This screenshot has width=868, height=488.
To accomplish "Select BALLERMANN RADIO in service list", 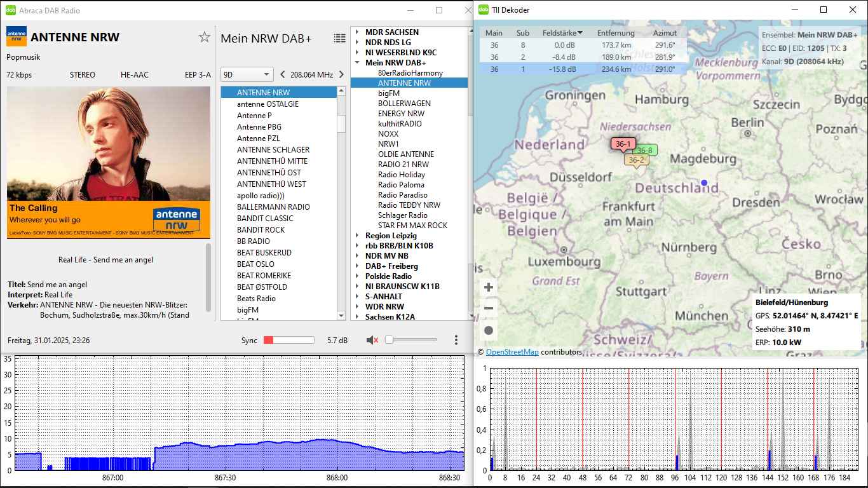I will pos(273,207).
